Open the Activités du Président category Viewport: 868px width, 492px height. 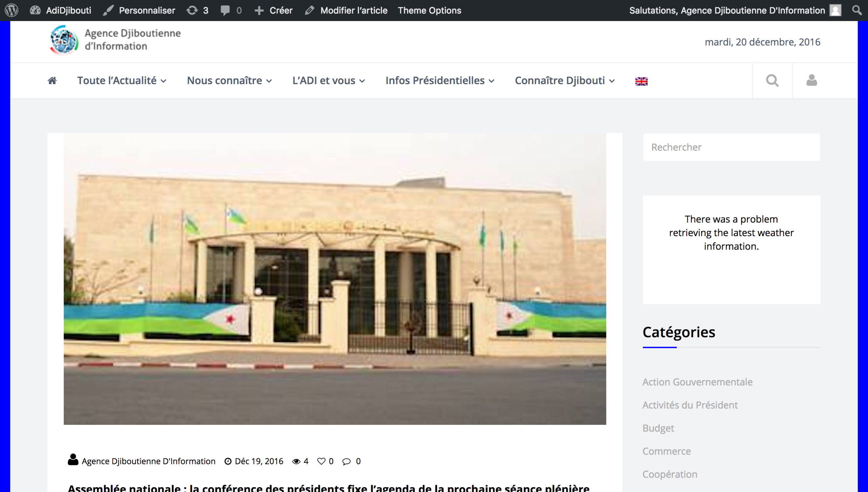pyautogui.click(x=690, y=405)
